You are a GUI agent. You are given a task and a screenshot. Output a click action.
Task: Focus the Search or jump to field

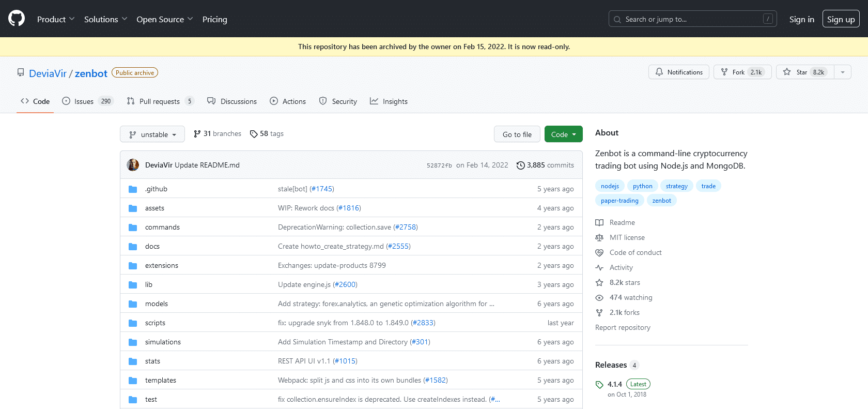pyautogui.click(x=693, y=19)
